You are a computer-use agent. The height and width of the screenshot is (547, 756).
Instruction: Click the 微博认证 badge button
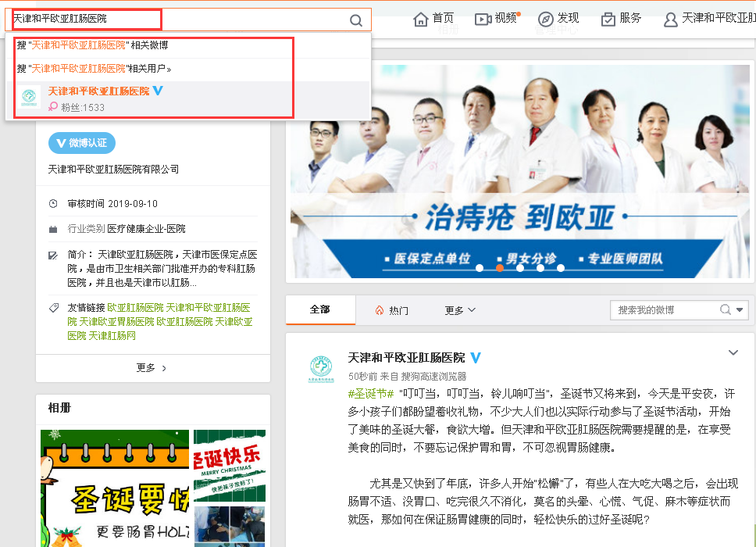click(x=82, y=143)
